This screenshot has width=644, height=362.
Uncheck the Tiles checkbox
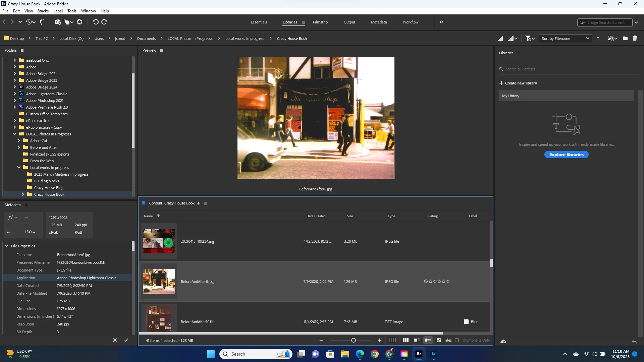point(439,340)
